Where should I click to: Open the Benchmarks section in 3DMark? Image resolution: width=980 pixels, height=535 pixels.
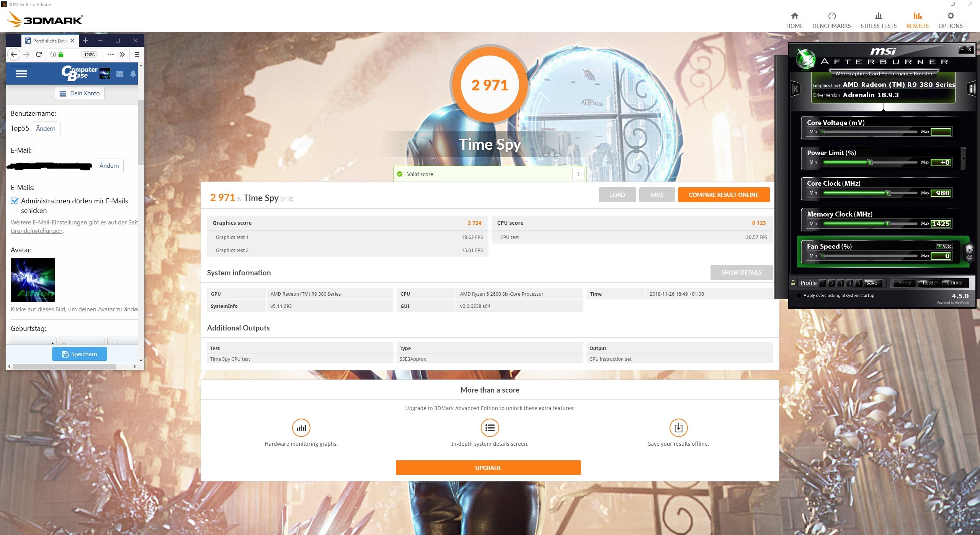[831, 20]
